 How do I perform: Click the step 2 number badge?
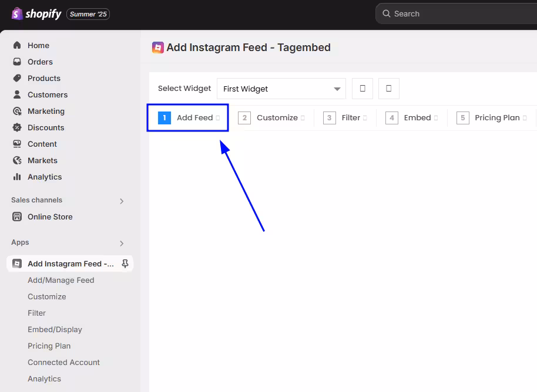point(244,118)
